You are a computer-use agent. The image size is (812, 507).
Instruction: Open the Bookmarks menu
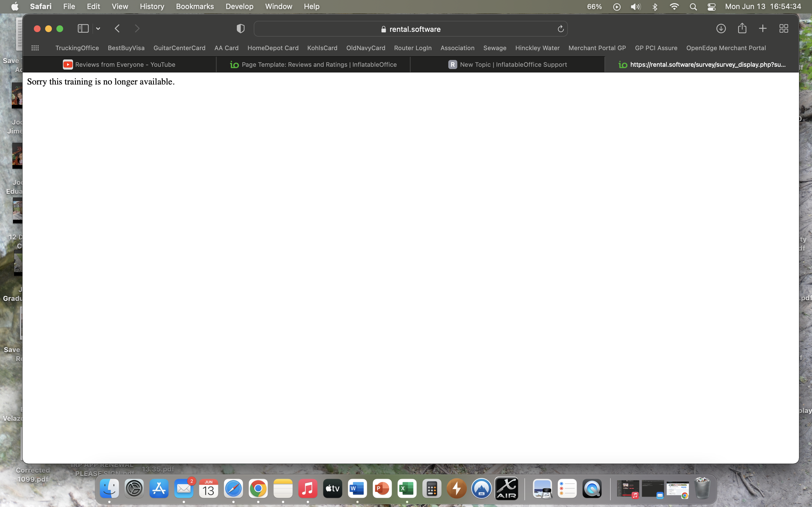(x=195, y=6)
